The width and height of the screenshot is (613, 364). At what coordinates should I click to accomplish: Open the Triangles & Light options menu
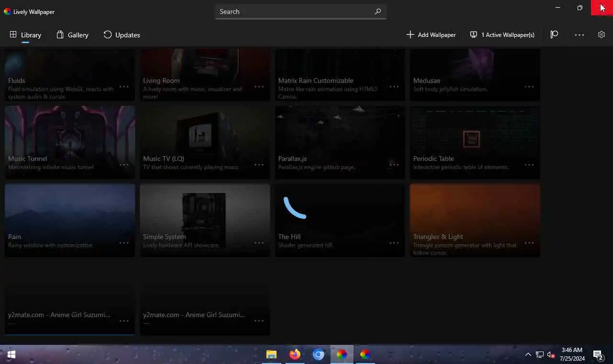(x=529, y=243)
